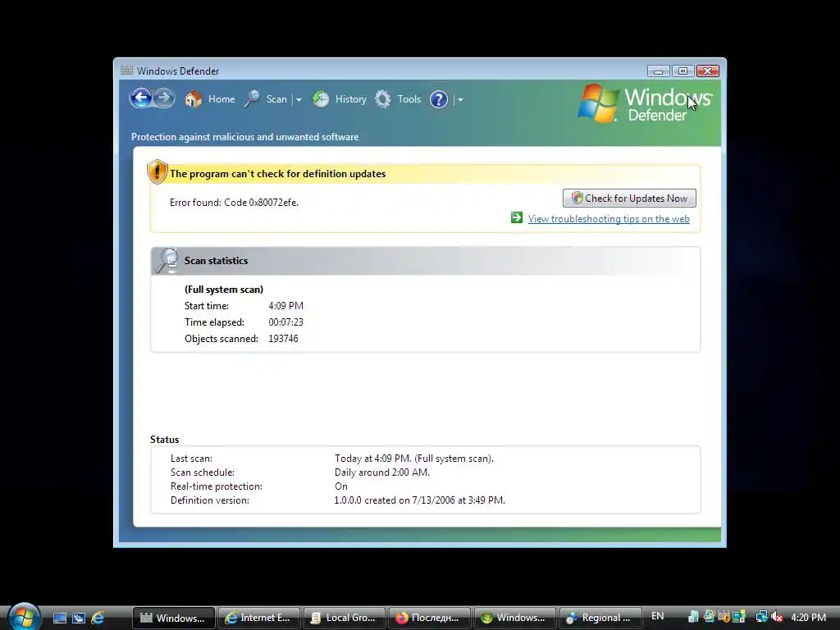Viewport: 840px width, 630px height.
Task: Expand the Scan options dropdown arrow
Action: tap(299, 99)
